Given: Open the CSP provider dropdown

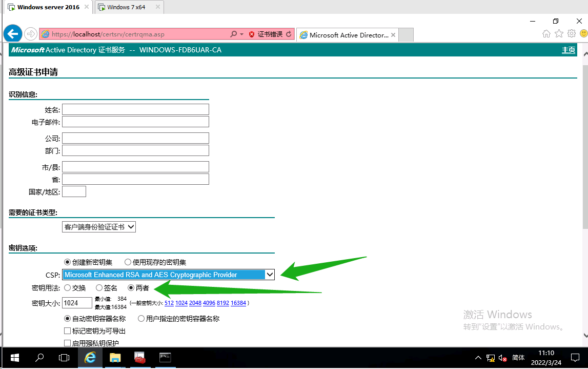Looking at the screenshot, I should point(168,275).
